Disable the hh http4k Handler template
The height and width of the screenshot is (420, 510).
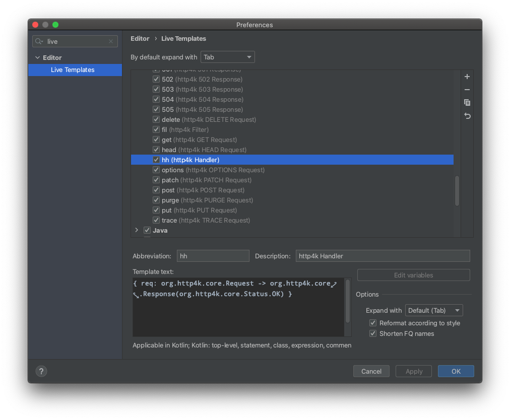coord(156,160)
